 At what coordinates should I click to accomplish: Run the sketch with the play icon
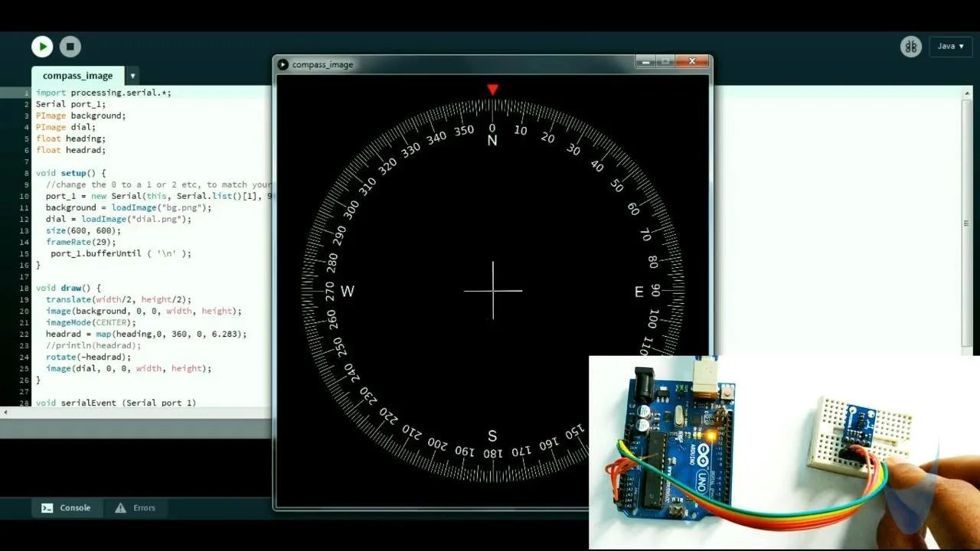(42, 46)
